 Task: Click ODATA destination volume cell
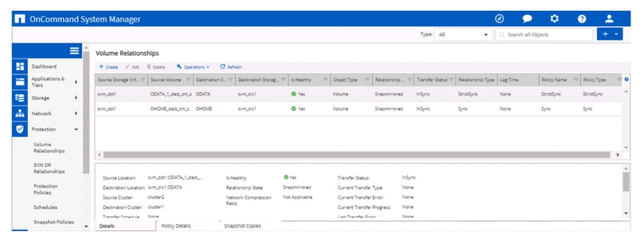click(x=203, y=95)
